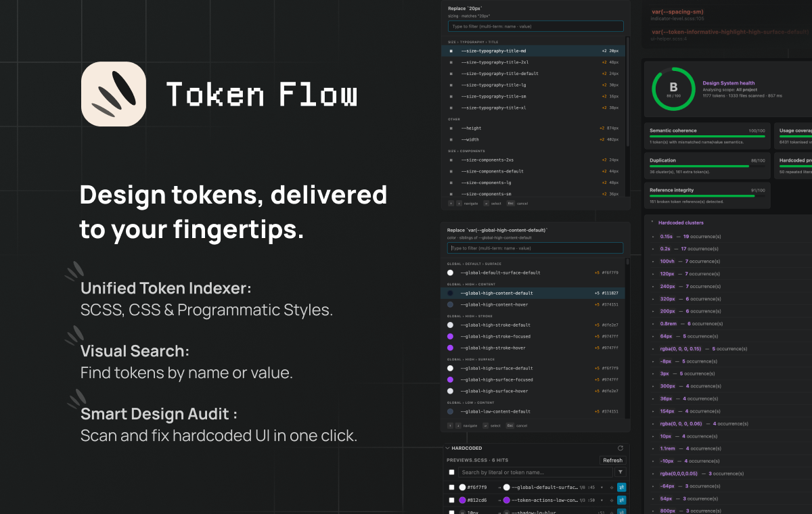Expand the 0.15s cluster
This screenshot has width=812, height=514.
(652, 237)
